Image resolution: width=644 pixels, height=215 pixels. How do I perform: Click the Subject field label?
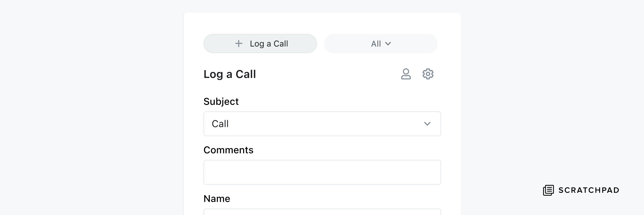click(221, 101)
